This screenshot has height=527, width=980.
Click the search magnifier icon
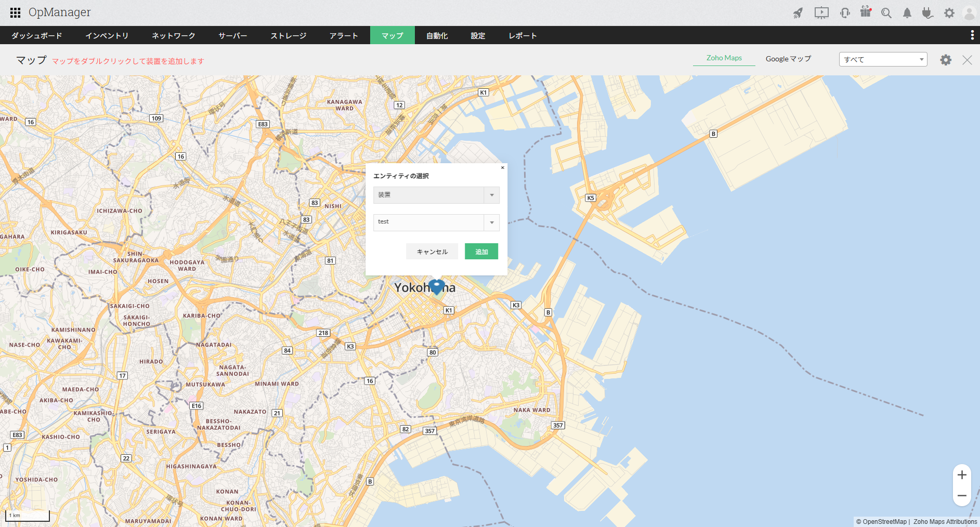(886, 13)
